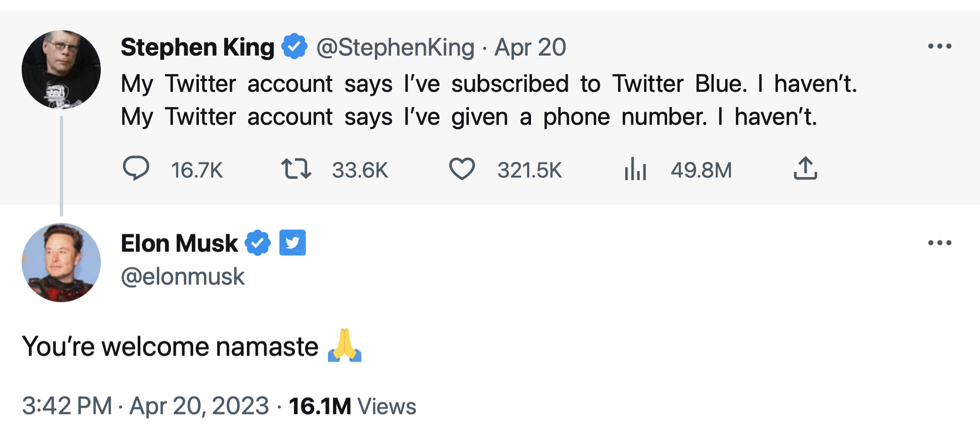
Task: Click the Twitter bird affiliation badge
Action: pyautogui.click(x=293, y=243)
